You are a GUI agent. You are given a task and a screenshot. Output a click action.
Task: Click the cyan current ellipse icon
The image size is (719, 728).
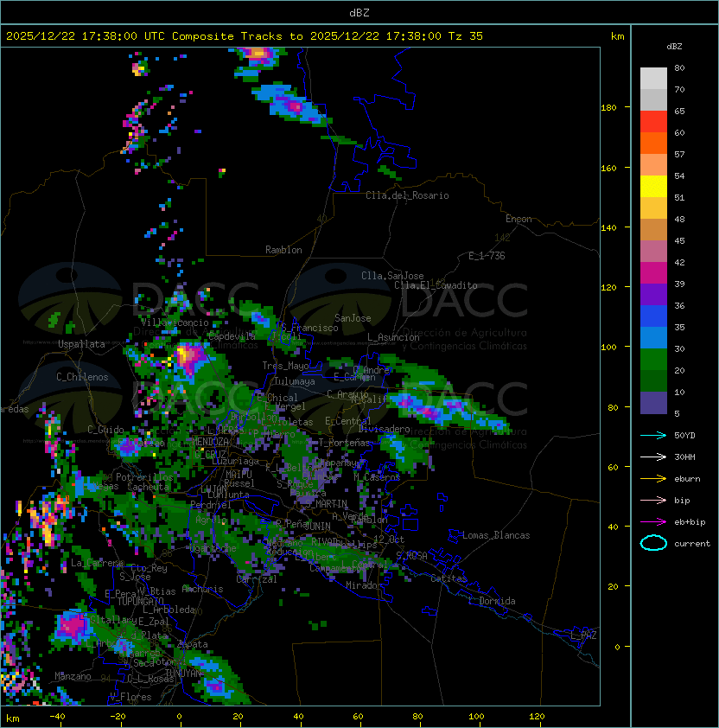(x=653, y=543)
